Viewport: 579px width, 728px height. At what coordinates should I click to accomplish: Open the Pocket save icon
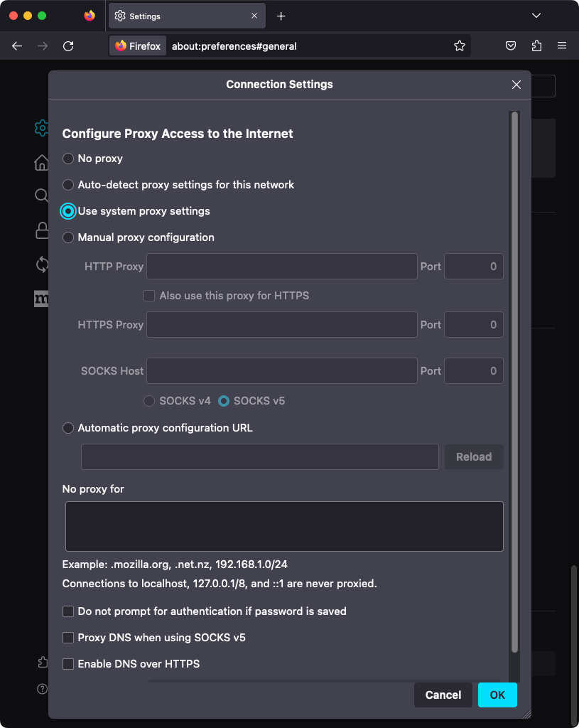[x=511, y=45]
